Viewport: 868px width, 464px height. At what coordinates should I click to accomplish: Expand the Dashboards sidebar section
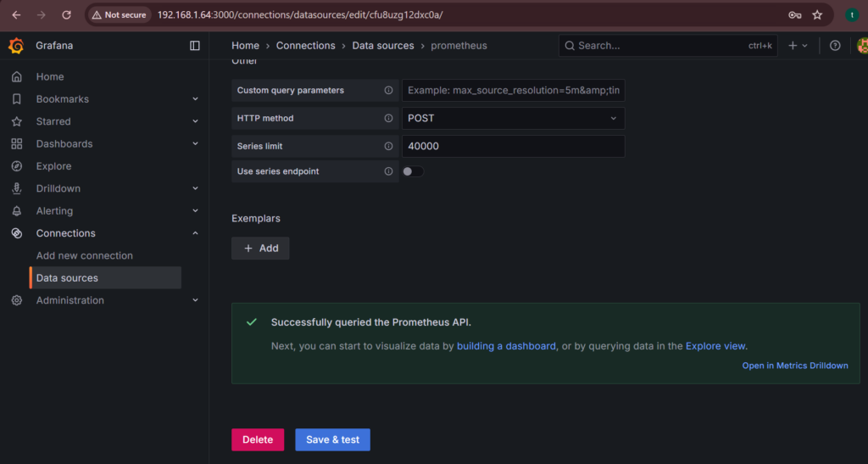pyautogui.click(x=195, y=144)
